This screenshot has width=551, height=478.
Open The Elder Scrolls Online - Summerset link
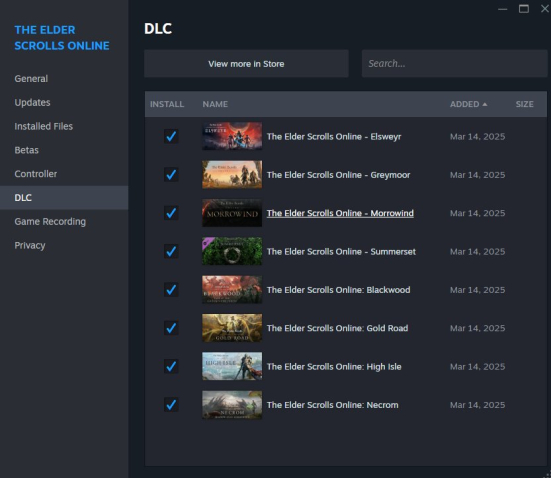tap(341, 252)
